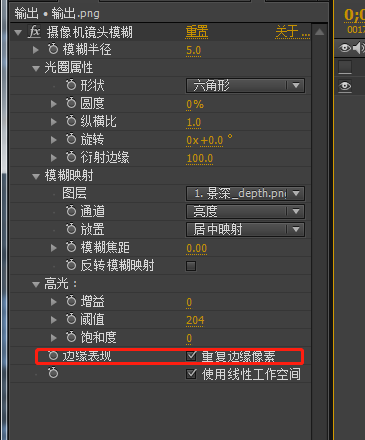Viewport: 365px width, 440px height.
Task: Toggle the empty visibility box in the timeline
Action: 345,67
